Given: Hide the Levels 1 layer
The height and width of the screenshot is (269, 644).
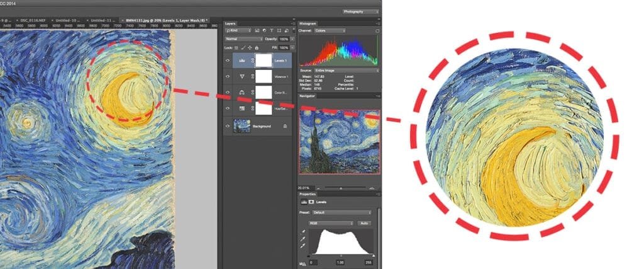Looking at the screenshot, I should pos(228,60).
